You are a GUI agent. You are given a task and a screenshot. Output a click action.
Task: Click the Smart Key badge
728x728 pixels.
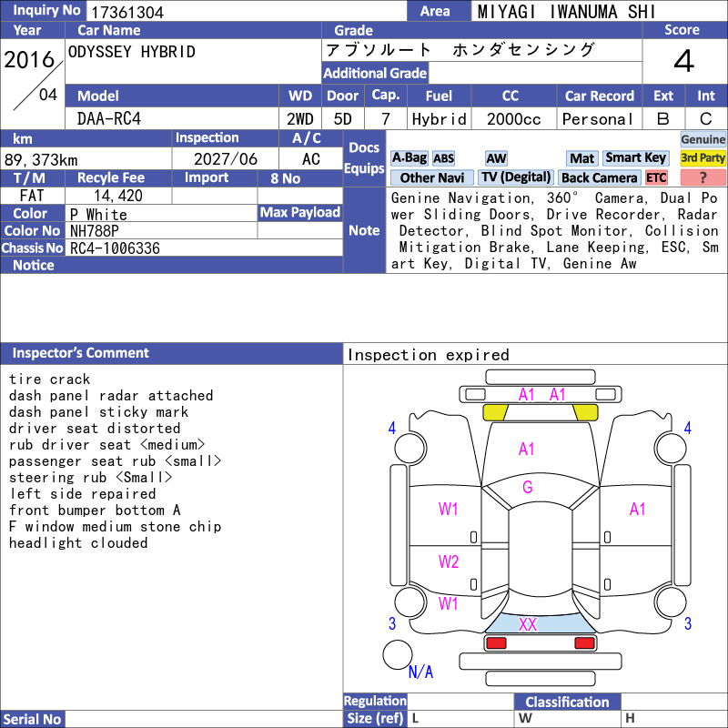pyautogui.click(x=636, y=158)
